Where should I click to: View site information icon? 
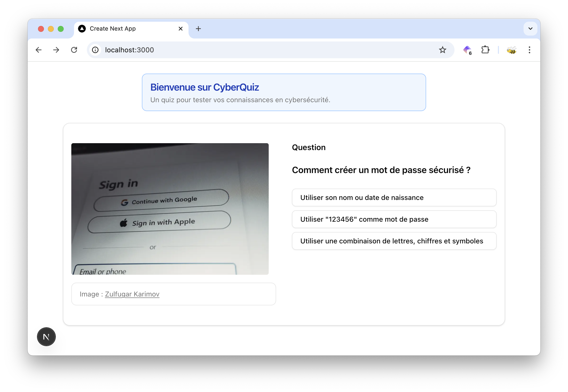95,50
